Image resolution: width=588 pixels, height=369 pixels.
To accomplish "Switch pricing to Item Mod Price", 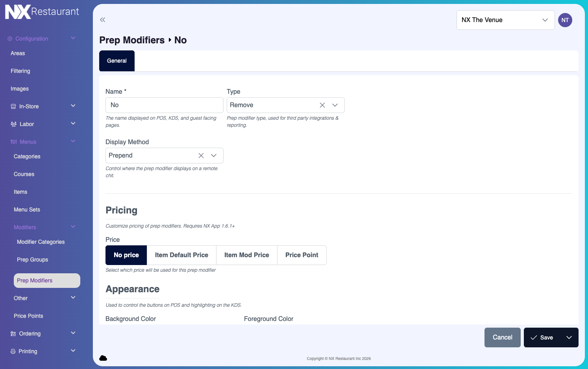I will pos(246,255).
